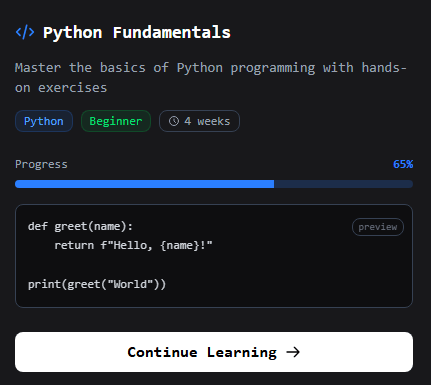The image size is (431, 385).
Task: Click the blue course progress bar
Action: (x=214, y=184)
